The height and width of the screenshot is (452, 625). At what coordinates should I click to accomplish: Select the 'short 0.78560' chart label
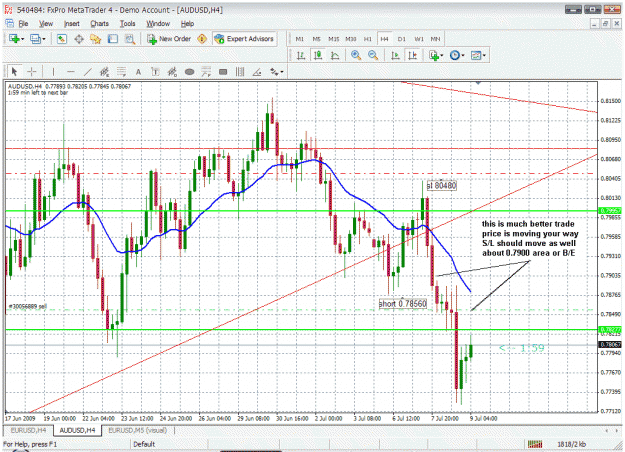pos(403,304)
